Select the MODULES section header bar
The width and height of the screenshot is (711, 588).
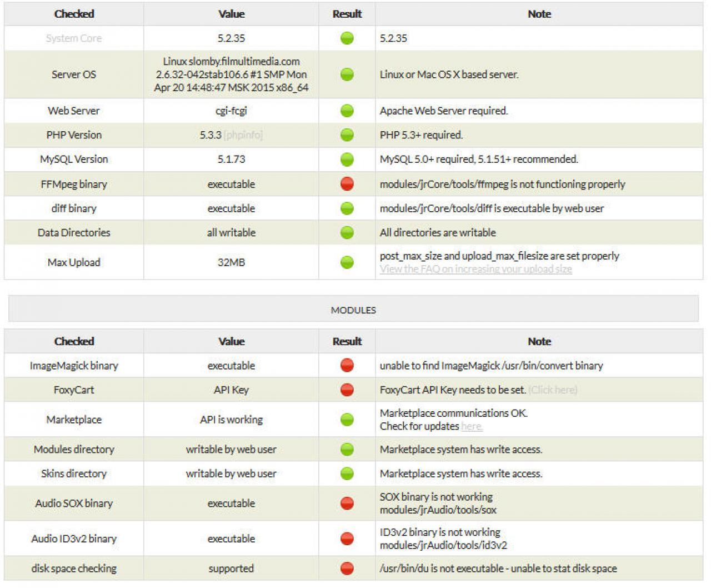[353, 310]
